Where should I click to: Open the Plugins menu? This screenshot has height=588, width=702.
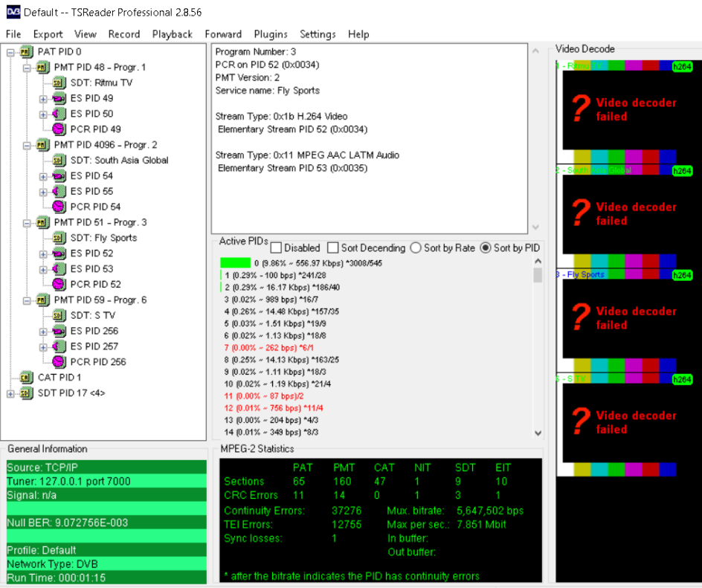(x=271, y=34)
